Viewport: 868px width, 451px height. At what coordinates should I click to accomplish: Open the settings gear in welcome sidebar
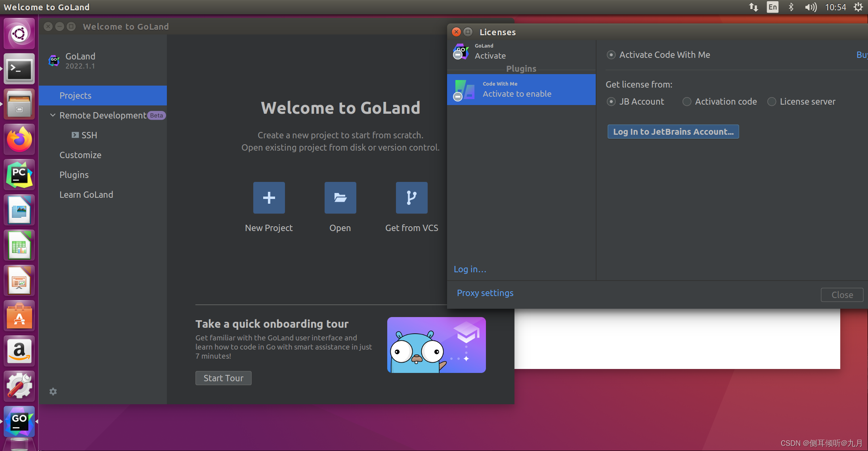click(x=53, y=392)
